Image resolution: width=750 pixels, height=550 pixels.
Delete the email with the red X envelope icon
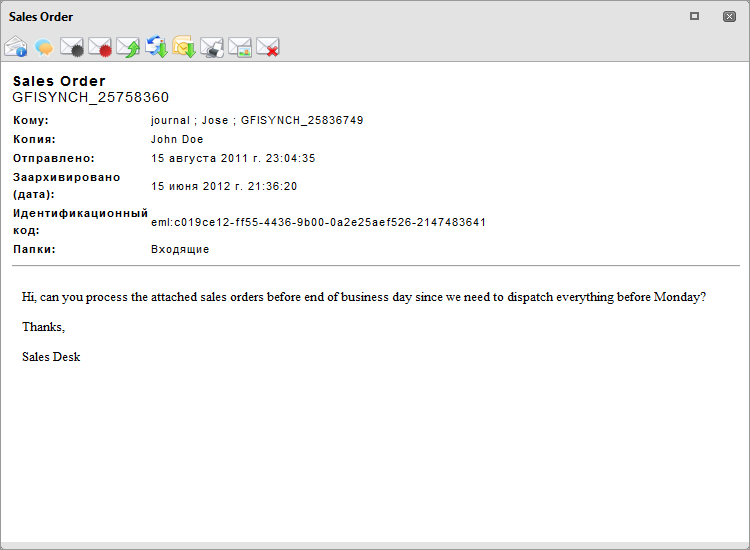(268, 47)
